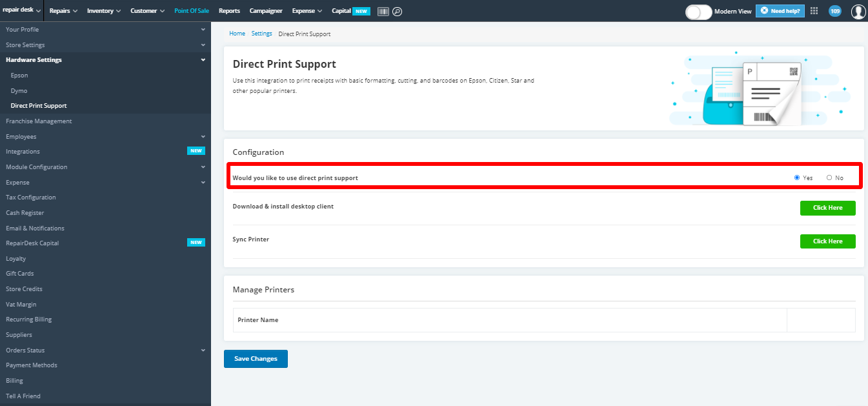Screen dimensions: 868x406
Task: Go to Point Of Sale
Action: point(192,11)
